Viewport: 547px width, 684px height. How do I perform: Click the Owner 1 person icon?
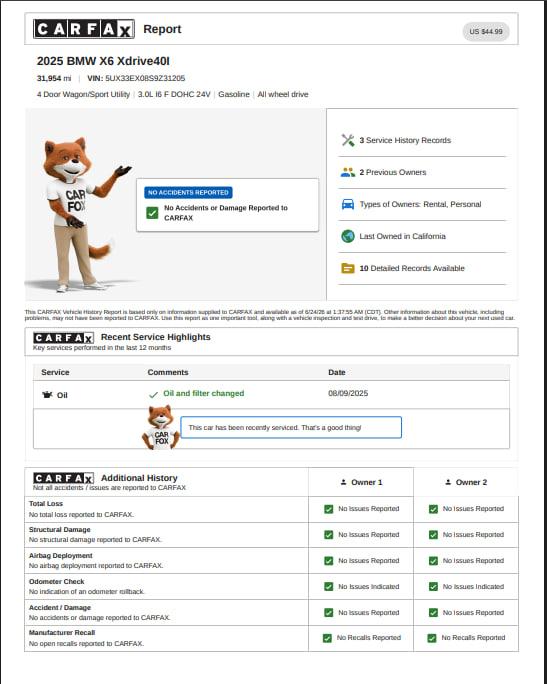[343, 482]
